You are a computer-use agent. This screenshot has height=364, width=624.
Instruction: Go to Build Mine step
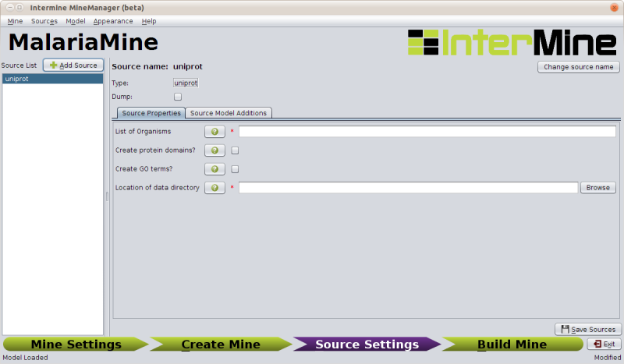click(x=512, y=344)
